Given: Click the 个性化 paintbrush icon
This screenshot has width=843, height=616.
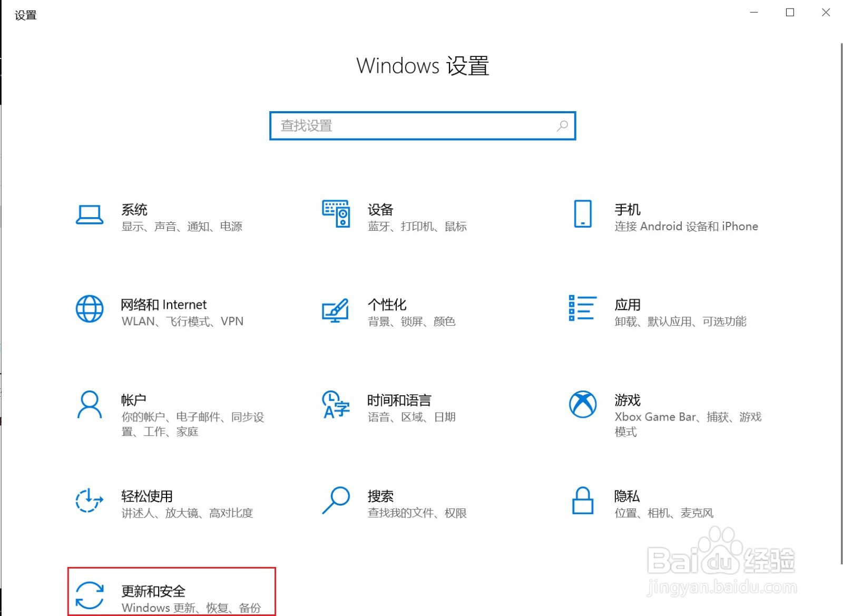Looking at the screenshot, I should click(336, 310).
